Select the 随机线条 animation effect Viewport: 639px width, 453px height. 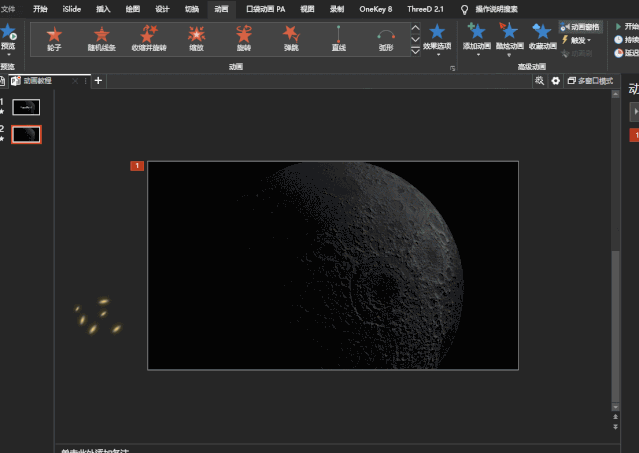[x=101, y=38]
